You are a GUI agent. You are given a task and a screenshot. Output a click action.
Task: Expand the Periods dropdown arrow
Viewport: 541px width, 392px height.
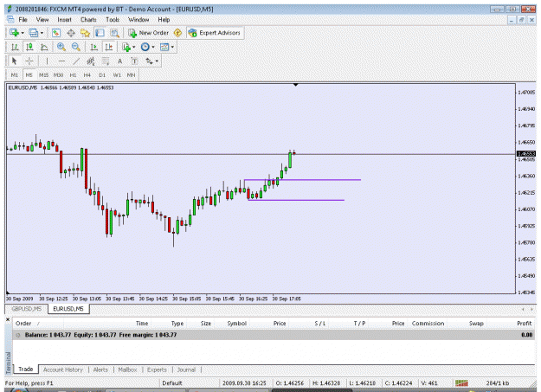coord(153,48)
